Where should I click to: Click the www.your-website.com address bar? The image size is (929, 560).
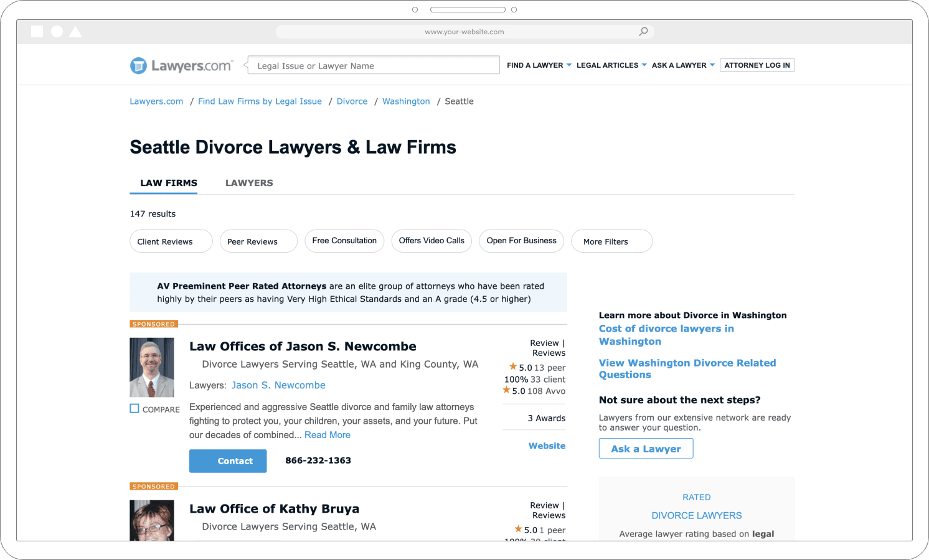[464, 32]
